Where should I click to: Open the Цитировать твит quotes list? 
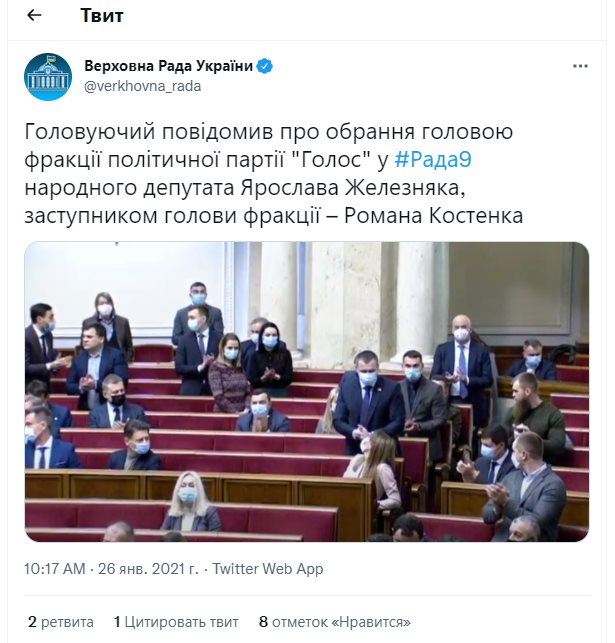177,621
